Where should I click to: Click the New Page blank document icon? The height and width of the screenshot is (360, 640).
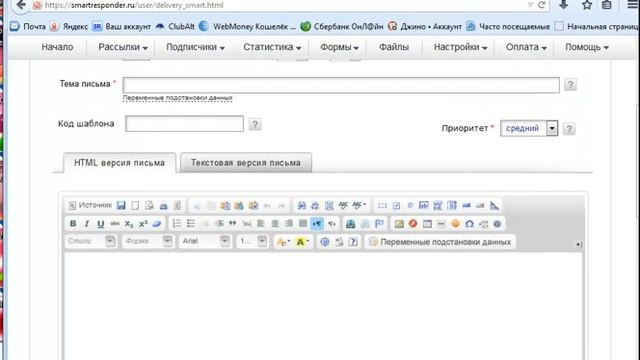(x=135, y=205)
